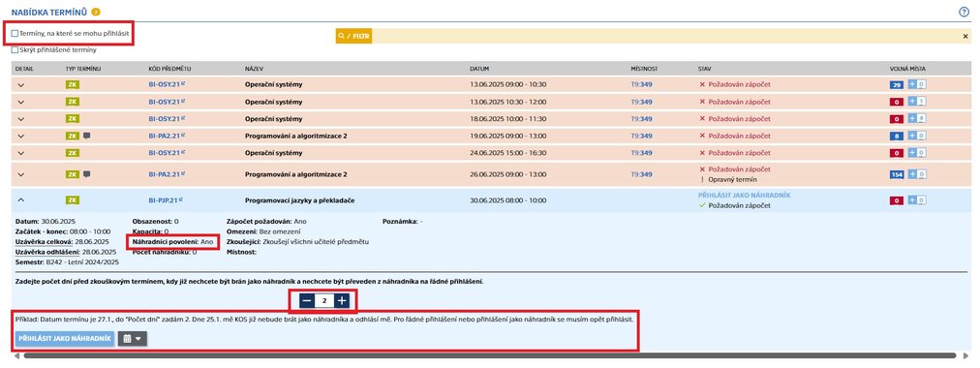
Task: Open the BI-PJP.21 subject link
Action: tap(166, 199)
